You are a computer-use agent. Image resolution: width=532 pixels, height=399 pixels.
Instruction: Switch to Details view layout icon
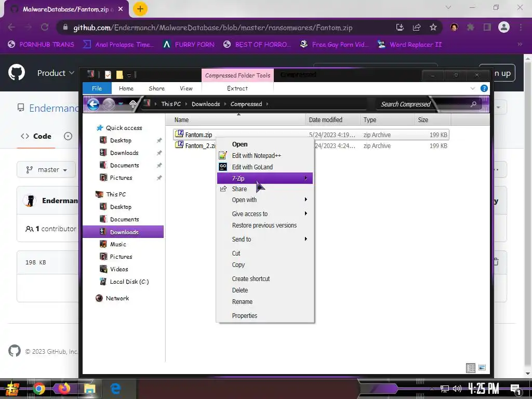pyautogui.click(x=471, y=368)
